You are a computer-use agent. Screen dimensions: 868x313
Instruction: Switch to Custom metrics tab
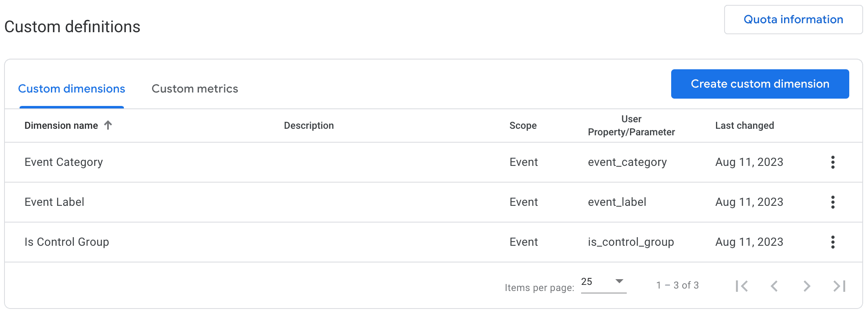(x=195, y=89)
